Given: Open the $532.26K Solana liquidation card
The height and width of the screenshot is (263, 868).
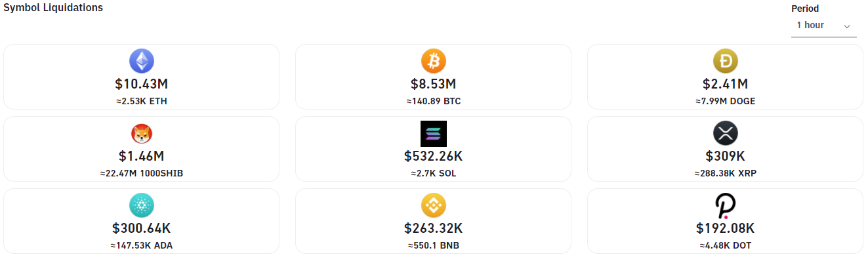Looking at the screenshot, I should [433, 149].
